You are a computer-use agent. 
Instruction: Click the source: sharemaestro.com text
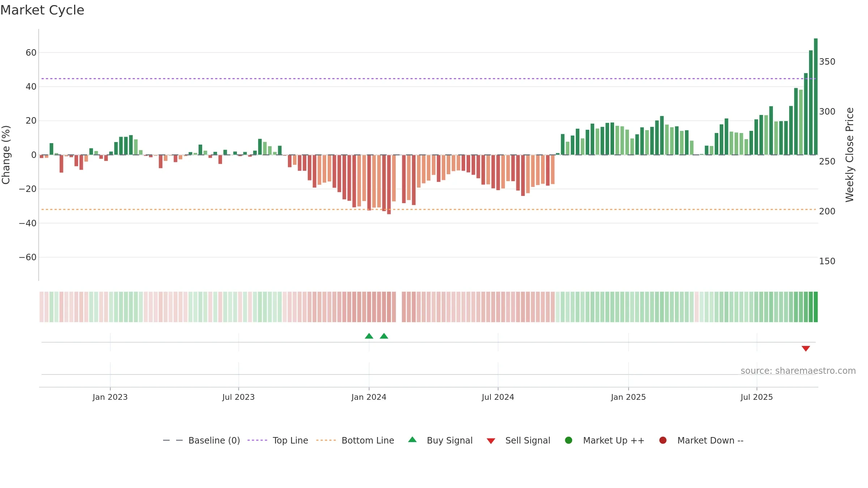coord(798,371)
